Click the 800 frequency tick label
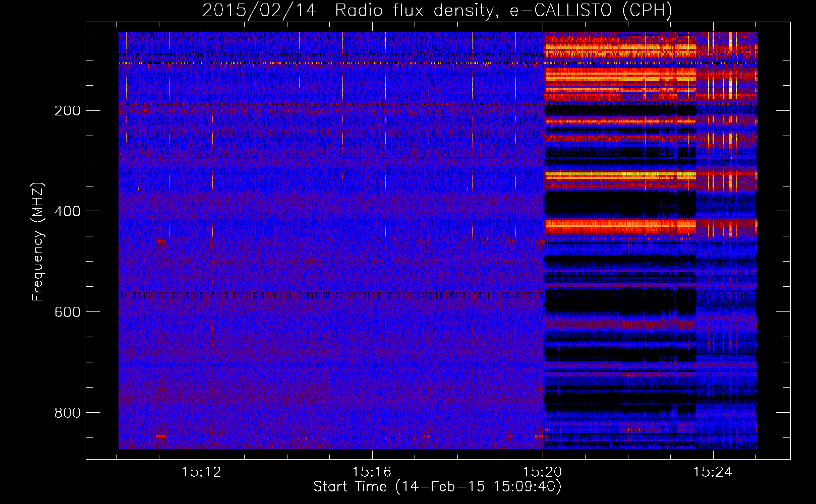The height and width of the screenshot is (504, 816). [x=68, y=413]
